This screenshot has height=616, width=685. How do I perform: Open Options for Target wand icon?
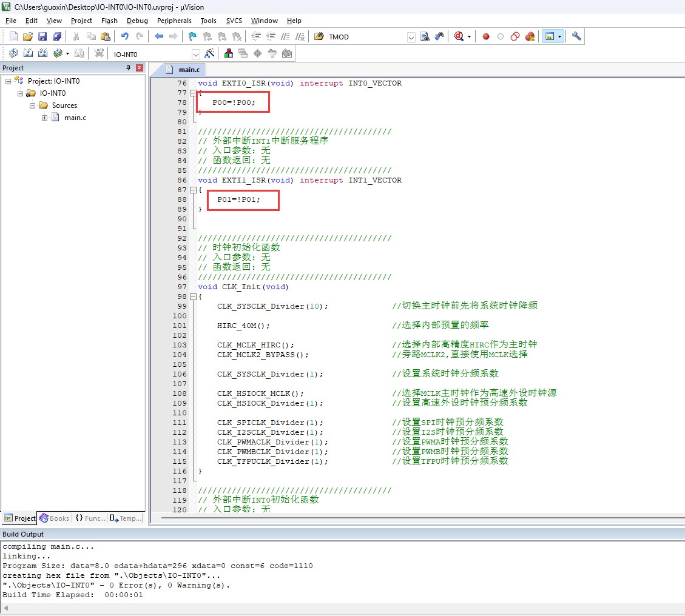(x=210, y=53)
